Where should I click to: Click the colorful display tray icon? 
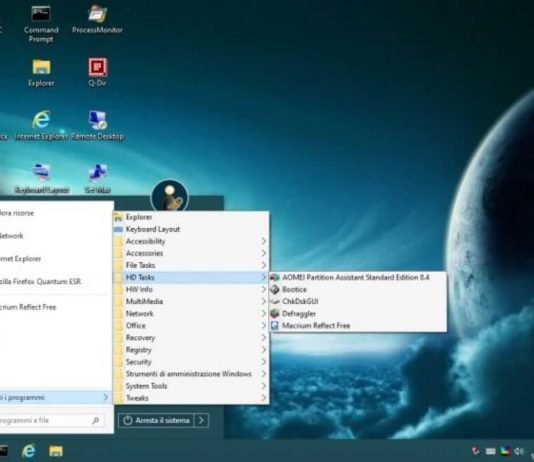pyautogui.click(x=505, y=451)
